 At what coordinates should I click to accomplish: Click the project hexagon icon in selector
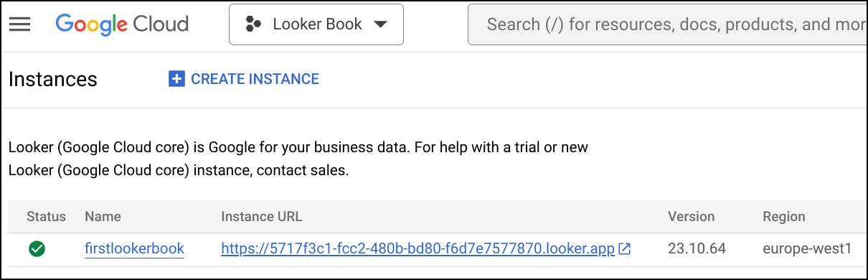coord(253,24)
